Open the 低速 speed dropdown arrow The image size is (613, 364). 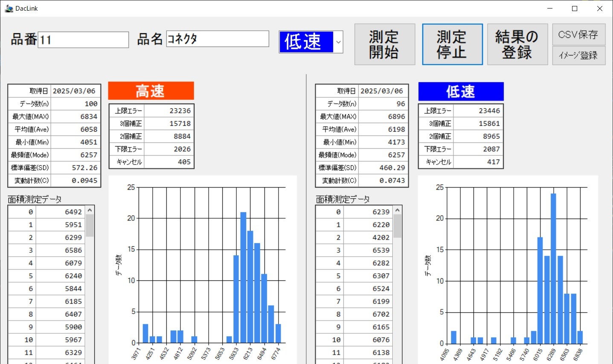pos(338,42)
